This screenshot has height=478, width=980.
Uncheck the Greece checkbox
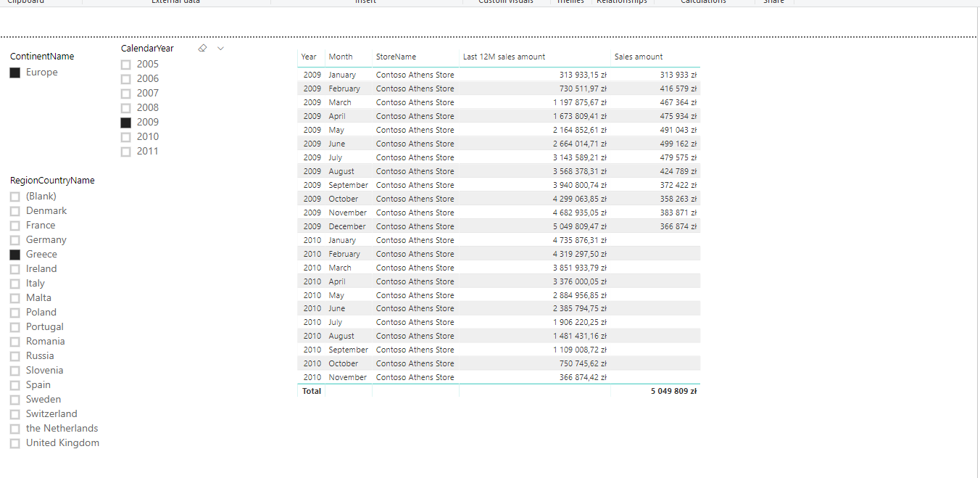15,255
